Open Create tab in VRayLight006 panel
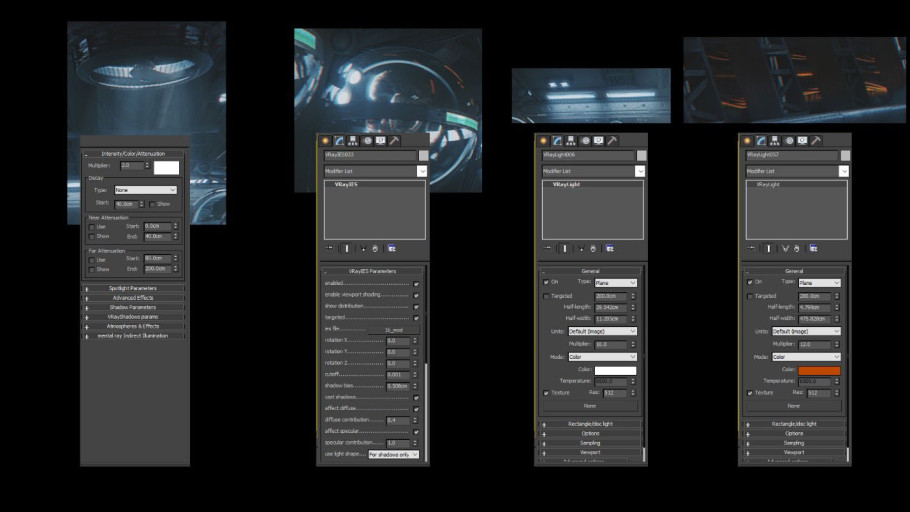The width and height of the screenshot is (910, 512). pyautogui.click(x=544, y=140)
